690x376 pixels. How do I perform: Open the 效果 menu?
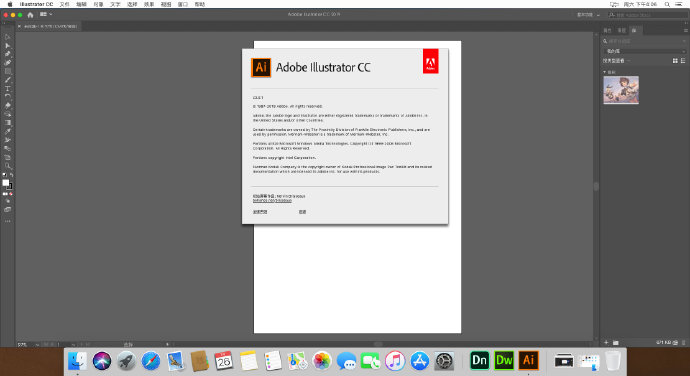coord(149,4)
